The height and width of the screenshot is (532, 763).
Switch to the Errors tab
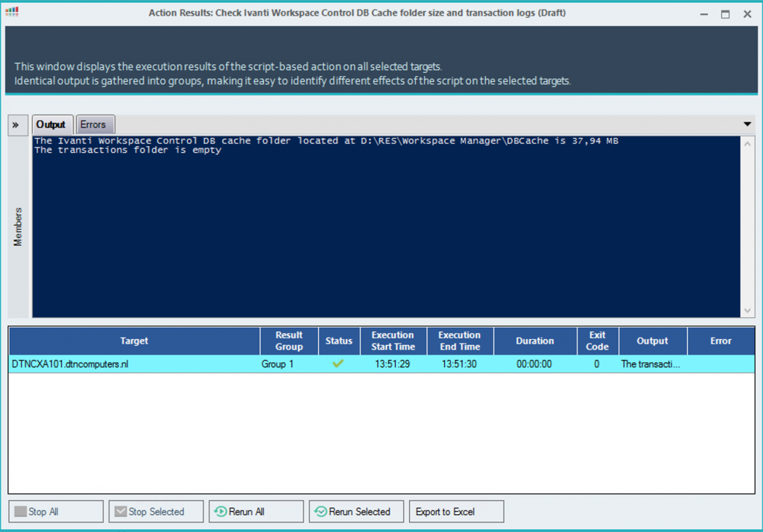(x=95, y=124)
